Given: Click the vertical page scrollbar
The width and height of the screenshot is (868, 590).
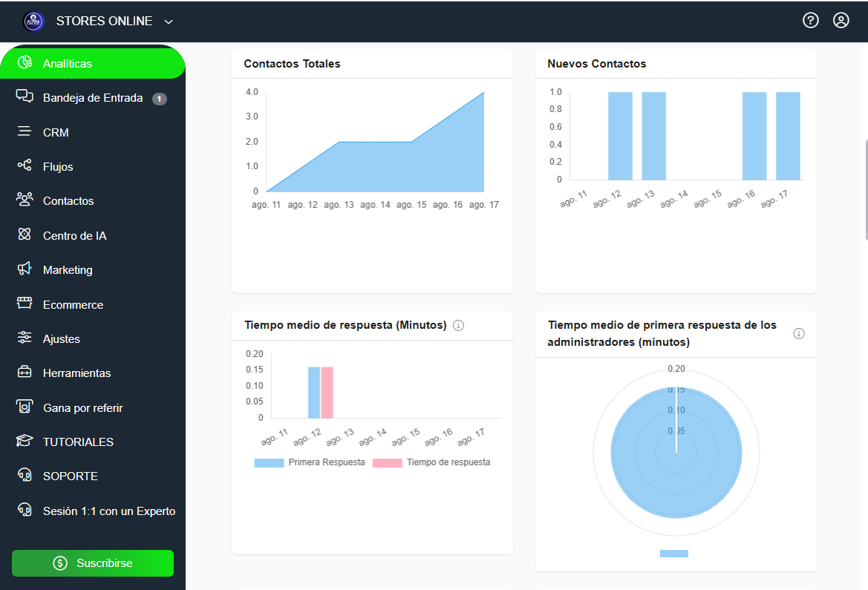Looking at the screenshot, I should [x=866, y=189].
